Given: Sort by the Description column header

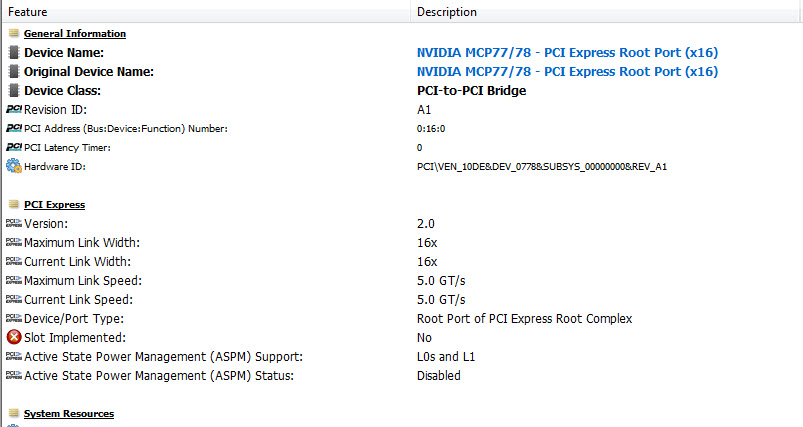Looking at the screenshot, I should (606, 11).
